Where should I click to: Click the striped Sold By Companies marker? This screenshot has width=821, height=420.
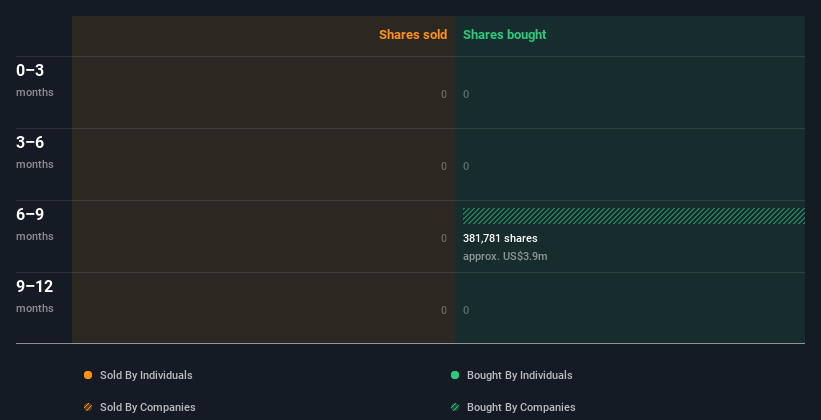click(88, 407)
